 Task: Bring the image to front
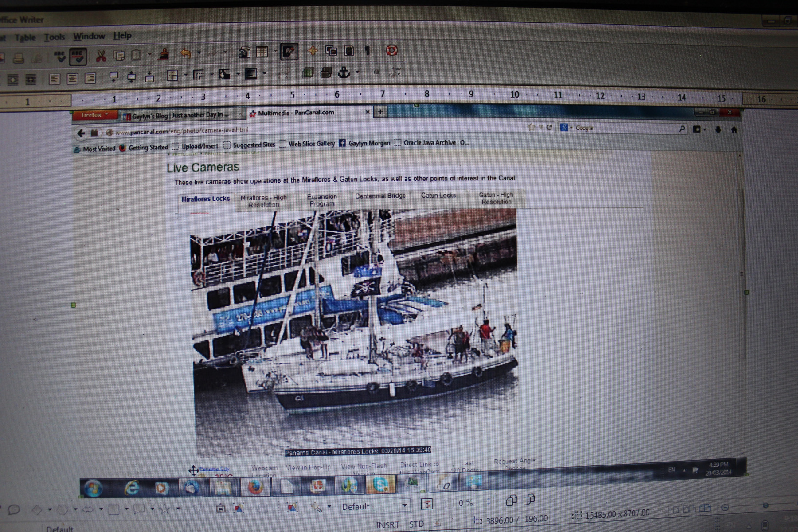tap(308, 72)
